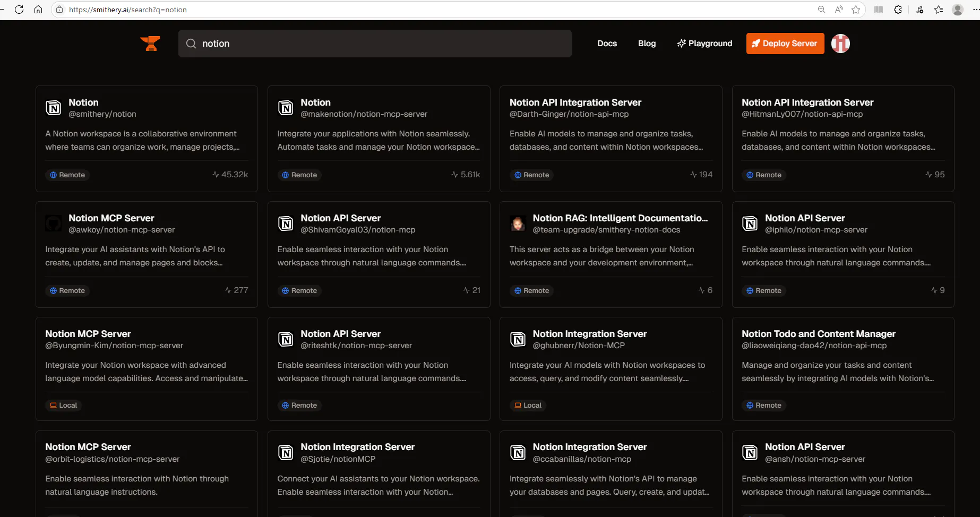980x517 pixels.
Task: Start the read aloud feature
Action: click(x=839, y=10)
